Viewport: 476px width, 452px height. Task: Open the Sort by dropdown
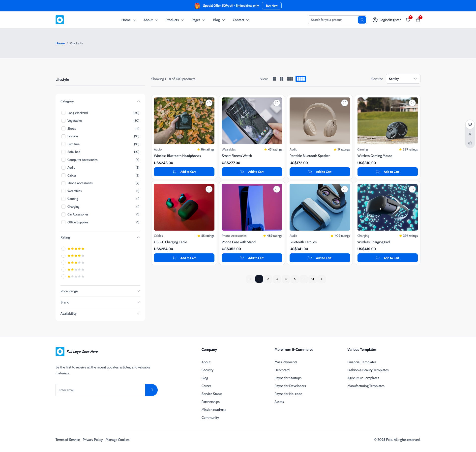tap(403, 79)
